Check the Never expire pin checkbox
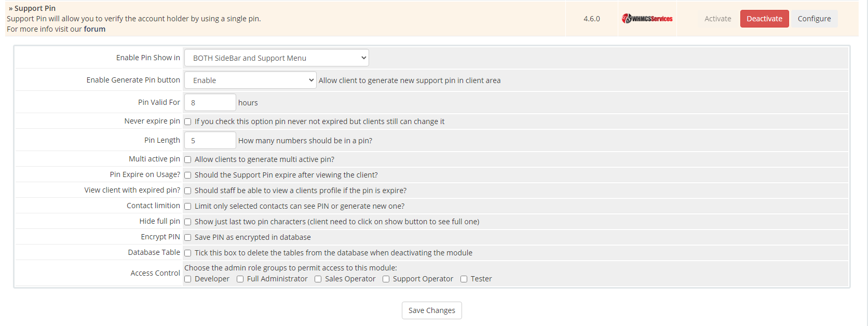868x326 pixels. click(x=188, y=122)
